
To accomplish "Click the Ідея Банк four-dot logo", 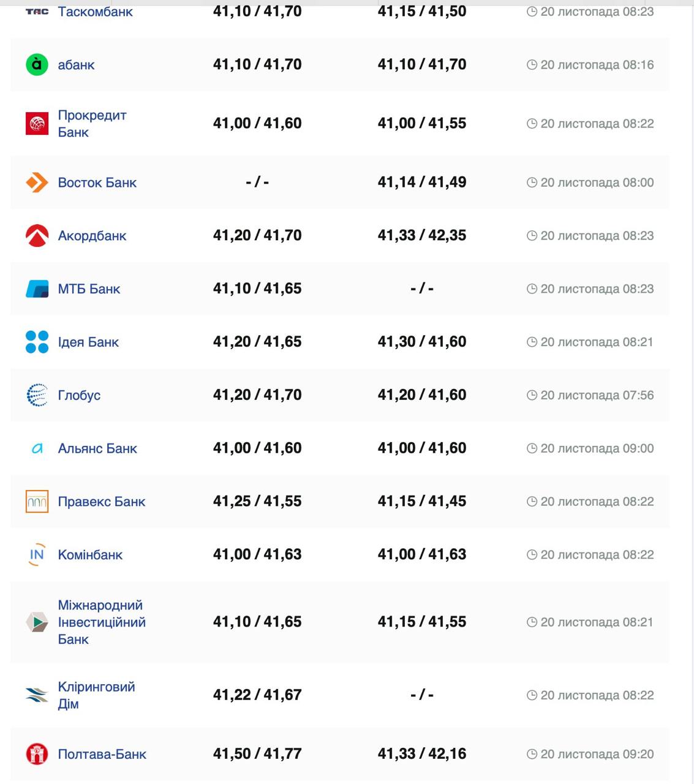I will [37, 342].
